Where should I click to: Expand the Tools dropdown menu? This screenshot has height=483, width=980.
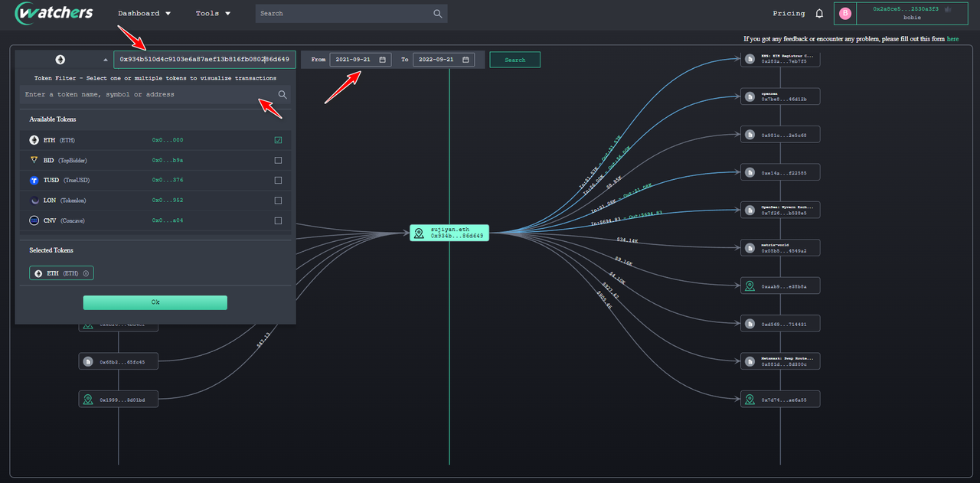coord(213,14)
